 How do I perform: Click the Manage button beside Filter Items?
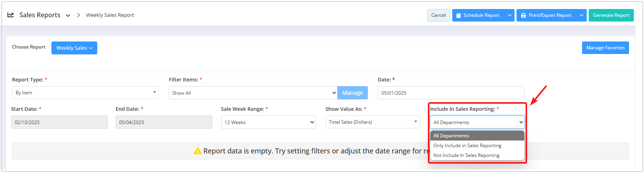coord(353,93)
